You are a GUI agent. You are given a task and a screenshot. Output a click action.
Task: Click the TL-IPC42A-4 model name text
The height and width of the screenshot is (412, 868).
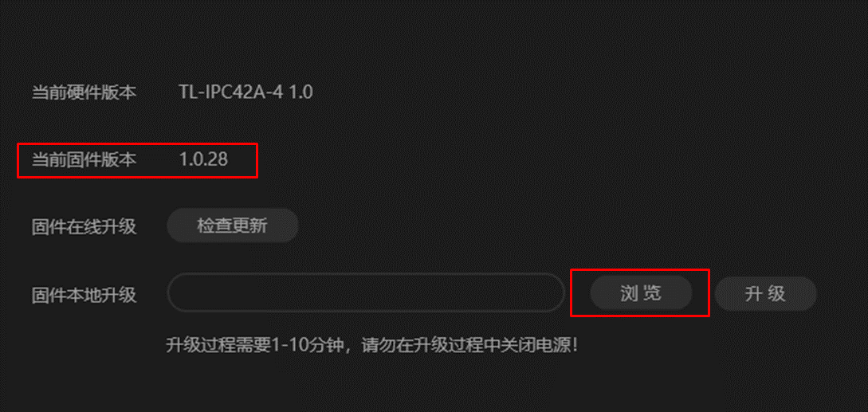(x=231, y=92)
